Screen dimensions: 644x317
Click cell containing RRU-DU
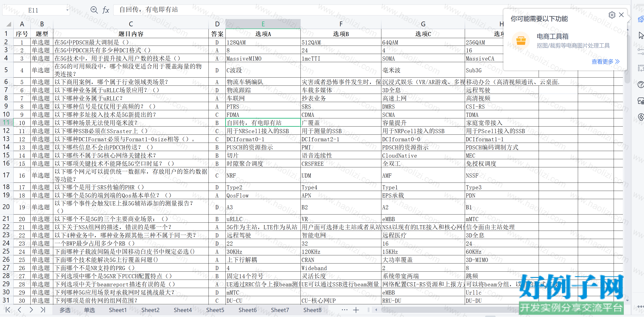click(423, 300)
